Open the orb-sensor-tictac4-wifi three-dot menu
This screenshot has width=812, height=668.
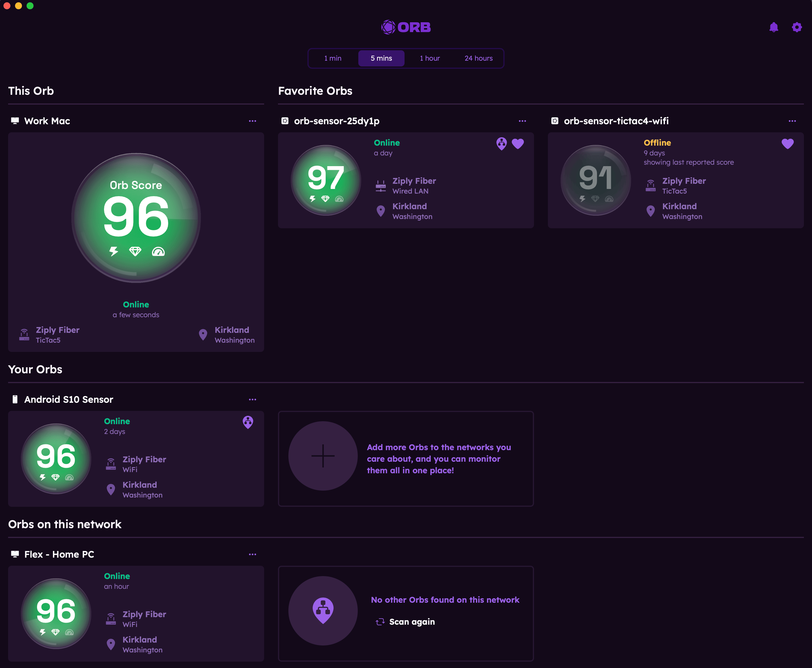(792, 121)
